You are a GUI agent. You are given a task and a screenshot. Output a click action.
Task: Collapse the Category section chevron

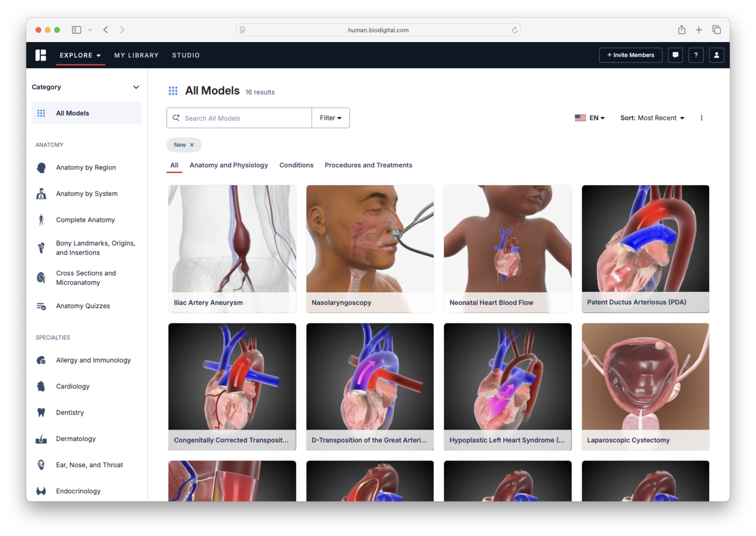[x=136, y=87]
